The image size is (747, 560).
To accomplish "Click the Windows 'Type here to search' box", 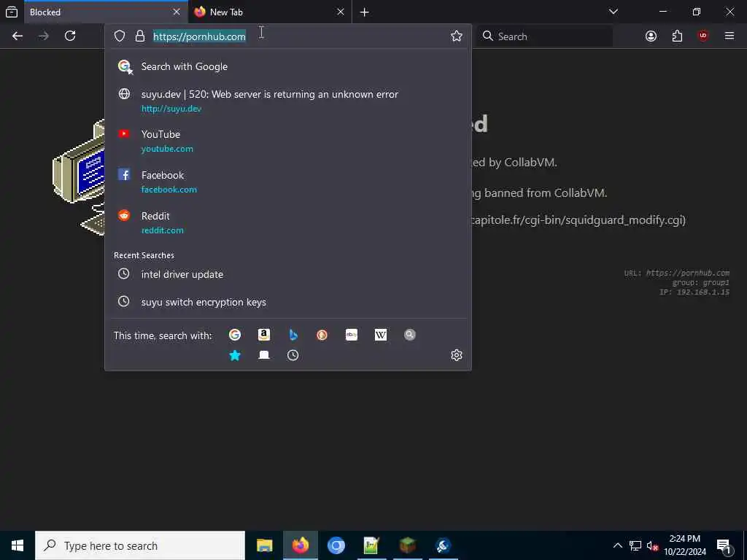I will click(140, 545).
